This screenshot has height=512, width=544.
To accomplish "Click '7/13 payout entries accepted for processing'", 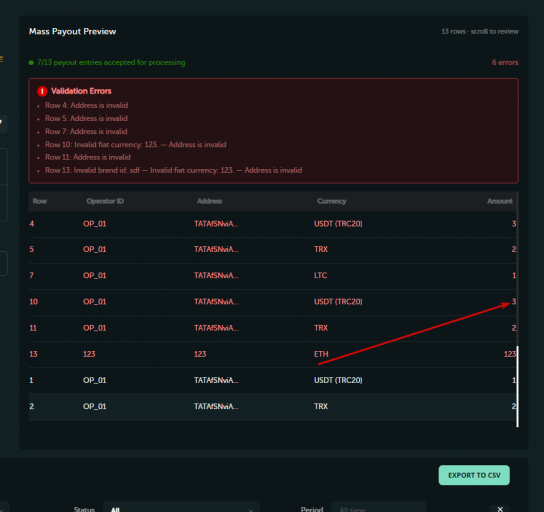I will tap(111, 62).
